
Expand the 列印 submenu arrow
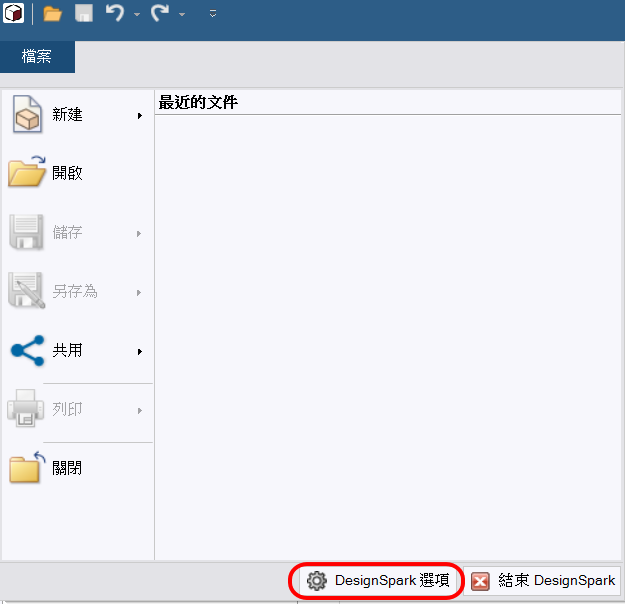tap(140, 411)
